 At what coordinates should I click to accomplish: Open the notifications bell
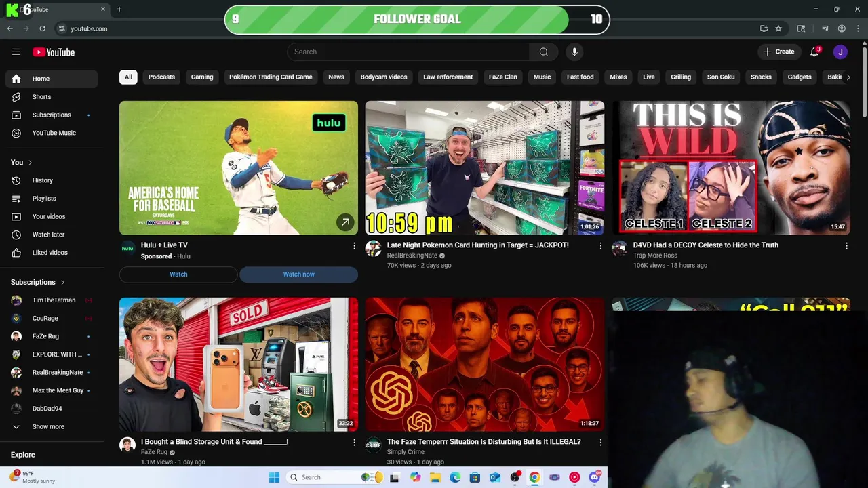815,52
